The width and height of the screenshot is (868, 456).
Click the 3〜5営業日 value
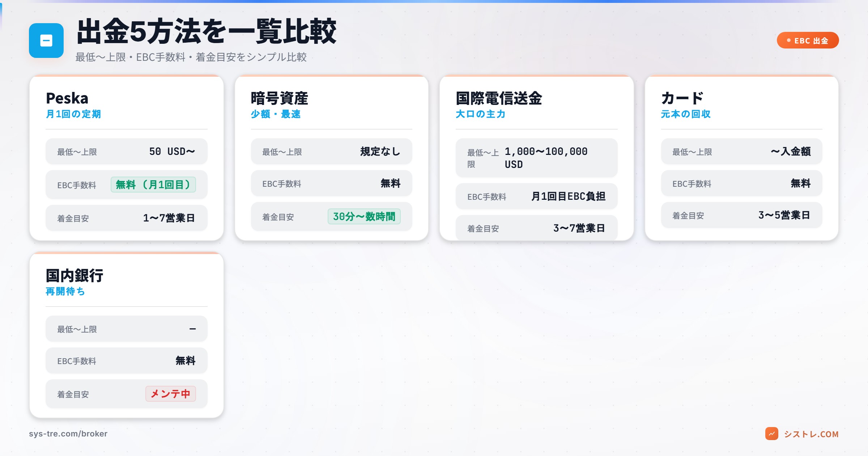[x=784, y=215]
